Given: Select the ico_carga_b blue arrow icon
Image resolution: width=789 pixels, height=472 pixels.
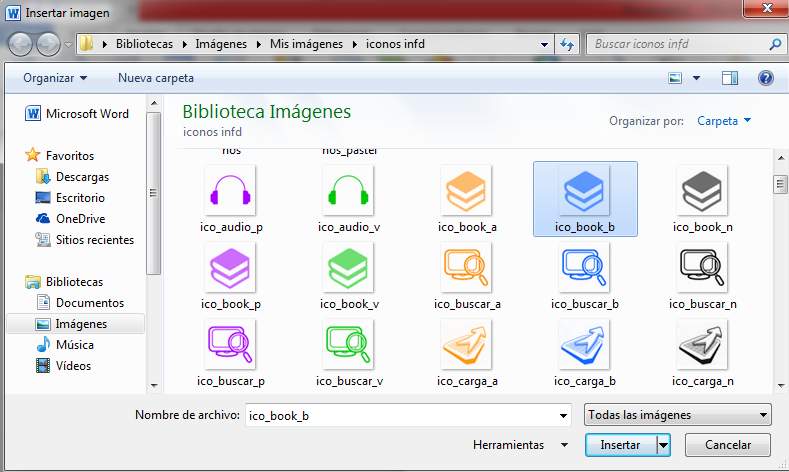Looking at the screenshot, I should point(585,345).
